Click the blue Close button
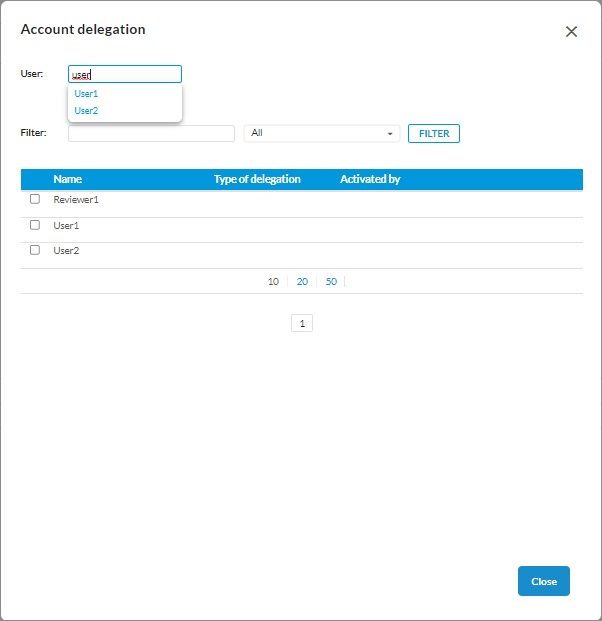602x621 pixels. (543, 581)
